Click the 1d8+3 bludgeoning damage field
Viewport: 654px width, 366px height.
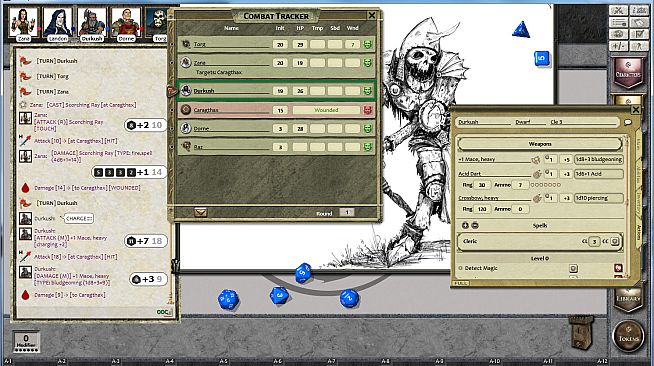[599, 159]
